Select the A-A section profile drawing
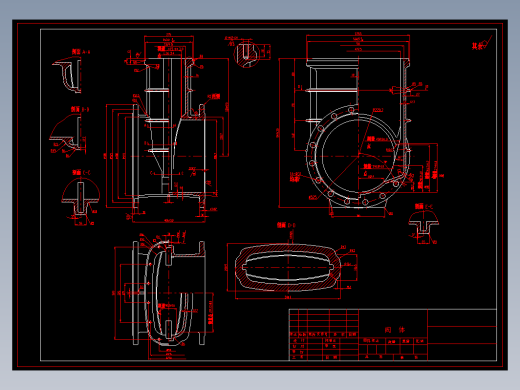The image size is (520, 390). (67, 75)
